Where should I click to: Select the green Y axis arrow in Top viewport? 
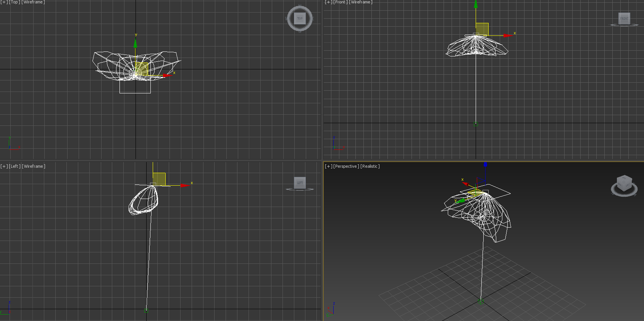(x=135, y=43)
